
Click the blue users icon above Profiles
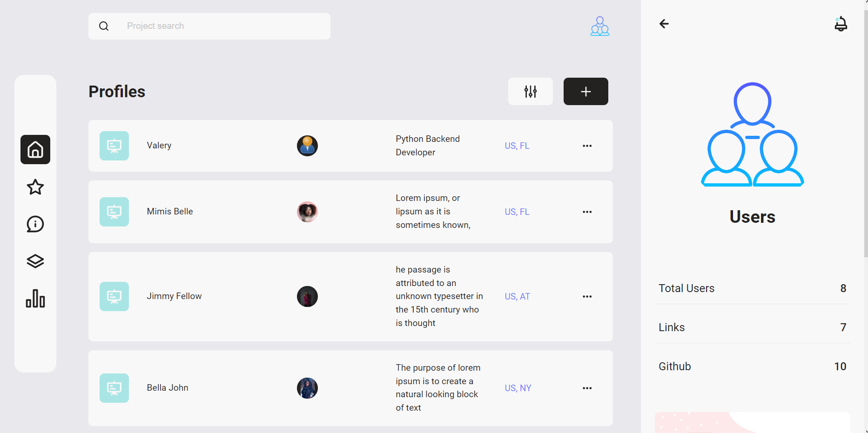[599, 26]
